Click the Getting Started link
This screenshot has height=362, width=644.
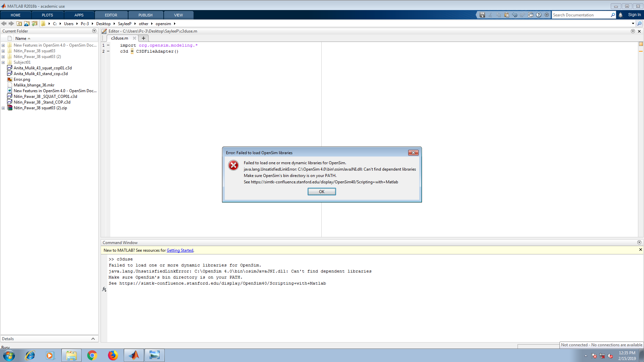(x=180, y=250)
